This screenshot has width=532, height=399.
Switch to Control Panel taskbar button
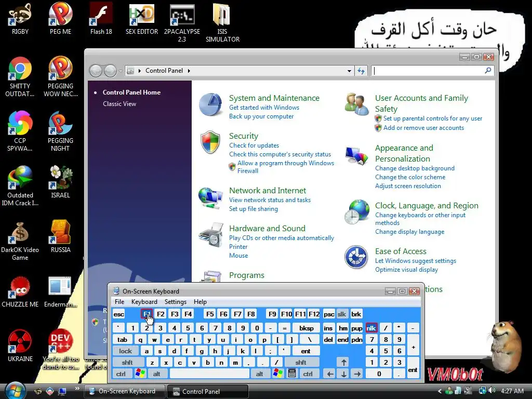coord(208,391)
